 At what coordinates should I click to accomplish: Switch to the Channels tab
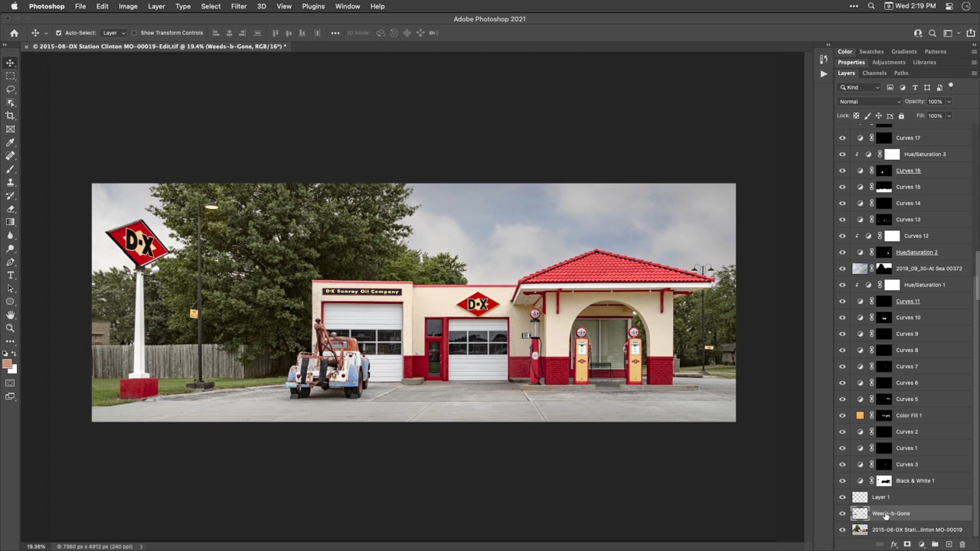tap(874, 73)
